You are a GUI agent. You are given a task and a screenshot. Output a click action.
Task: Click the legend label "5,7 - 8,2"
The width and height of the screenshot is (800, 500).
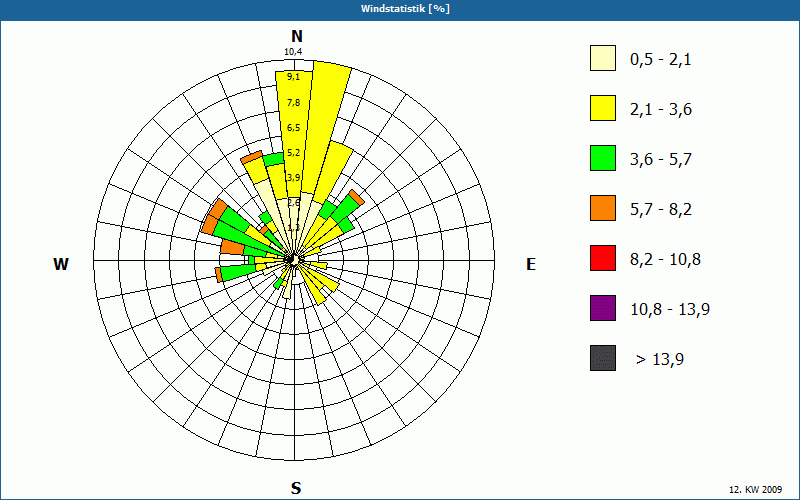[x=661, y=210]
